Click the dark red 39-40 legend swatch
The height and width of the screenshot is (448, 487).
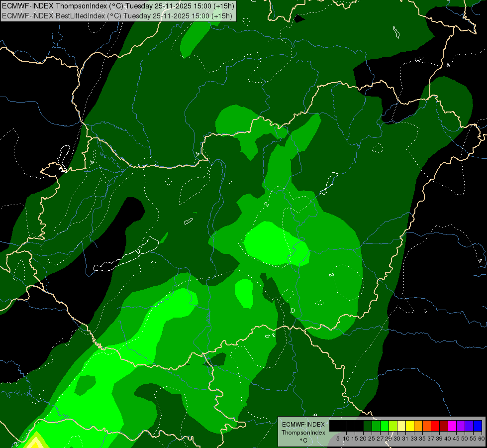point(444,426)
